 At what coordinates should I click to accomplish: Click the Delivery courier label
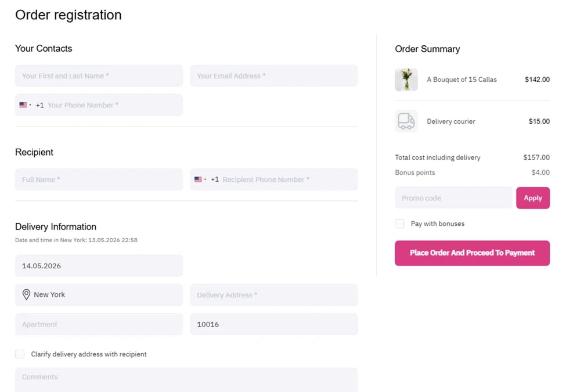(x=451, y=121)
